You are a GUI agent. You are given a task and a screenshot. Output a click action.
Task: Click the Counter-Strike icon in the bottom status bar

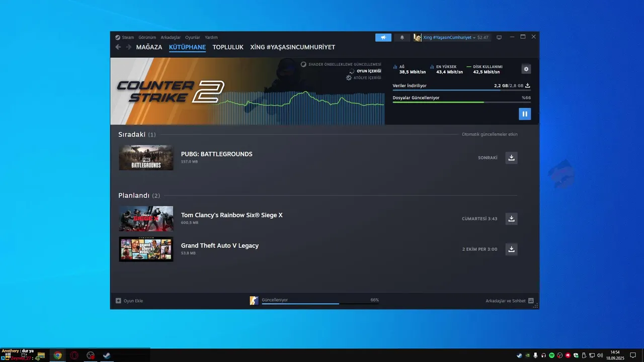coord(254,301)
